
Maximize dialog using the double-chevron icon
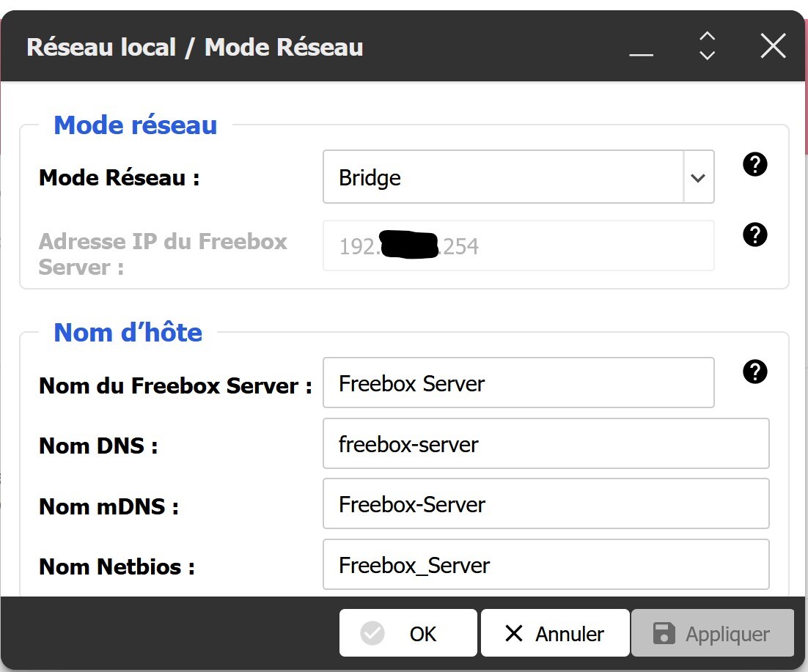click(707, 46)
